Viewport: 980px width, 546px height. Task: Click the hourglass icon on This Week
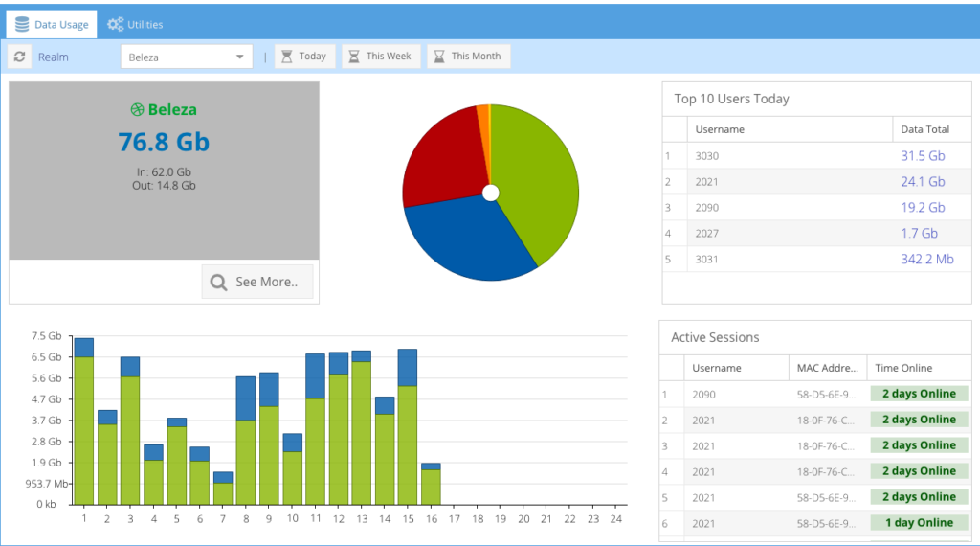click(353, 57)
